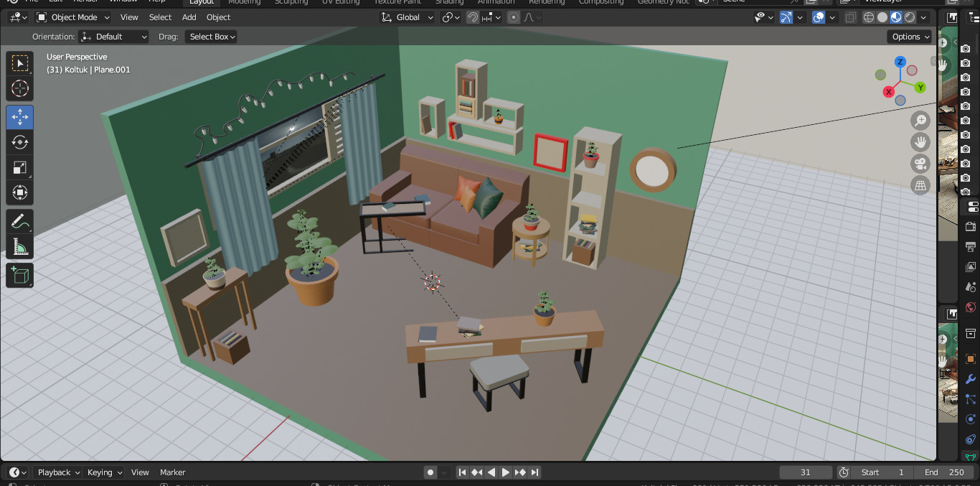Screen dimensions: 980x486
Task: Open the World properties tab
Action: pyautogui.click(x=971, y=307)
